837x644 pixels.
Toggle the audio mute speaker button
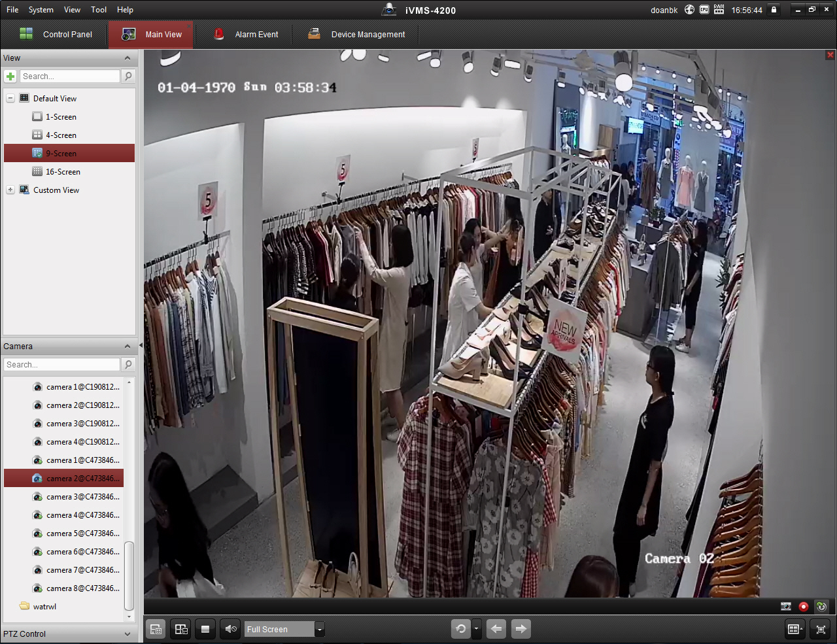230,629
